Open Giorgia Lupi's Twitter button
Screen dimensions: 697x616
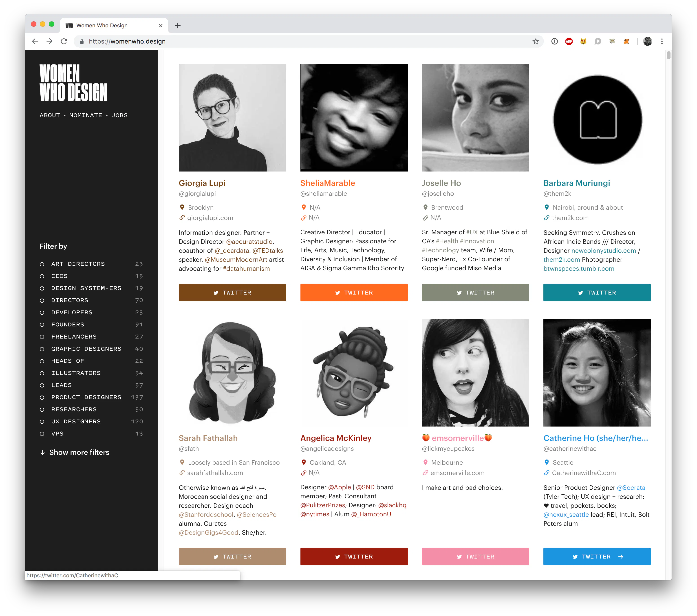232,293
